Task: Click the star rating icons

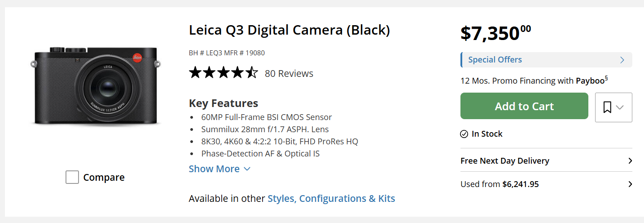Action: point(223,72)
